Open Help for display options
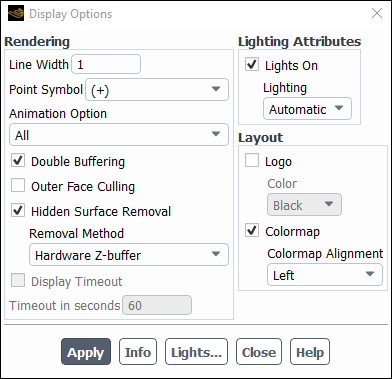Viewport: 392px width, 379px height. click(310, 352)
